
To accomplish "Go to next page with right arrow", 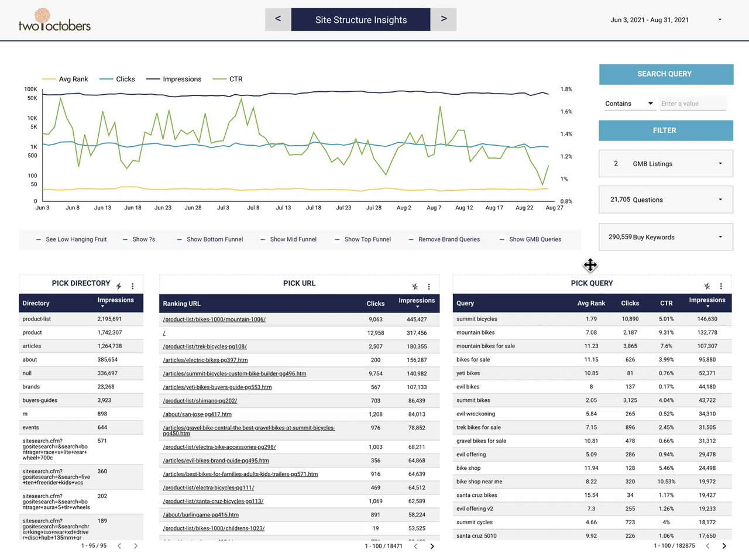I will coord(444,19).
